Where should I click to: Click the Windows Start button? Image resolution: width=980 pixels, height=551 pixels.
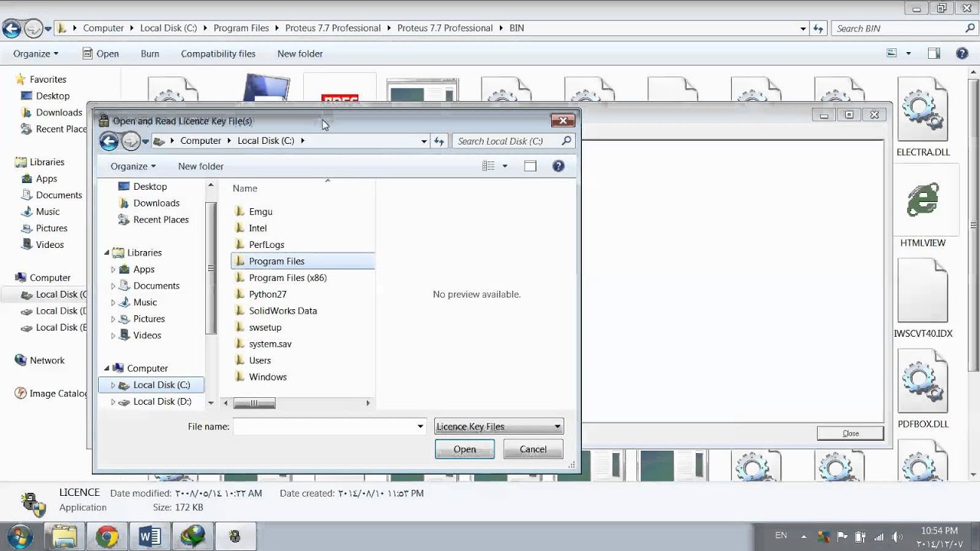(x=20, y=536)
